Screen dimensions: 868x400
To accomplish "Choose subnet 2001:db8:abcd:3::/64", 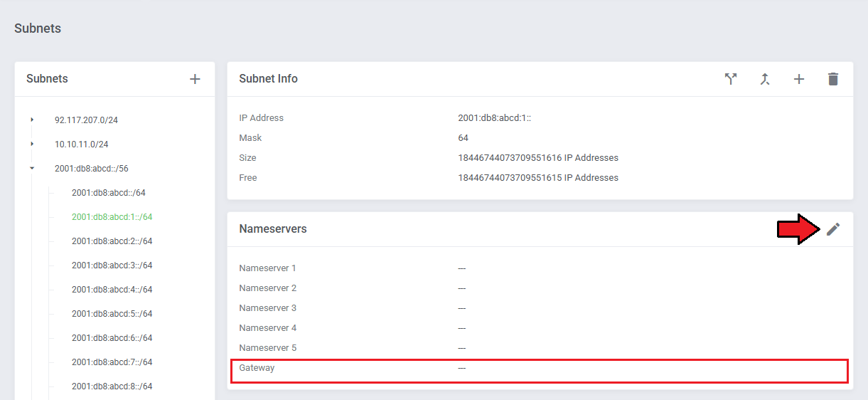I will tap(112, 265).
